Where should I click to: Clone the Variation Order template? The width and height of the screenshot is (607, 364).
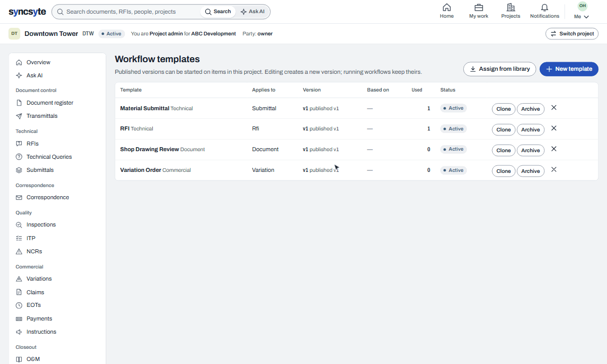(503, 171)
